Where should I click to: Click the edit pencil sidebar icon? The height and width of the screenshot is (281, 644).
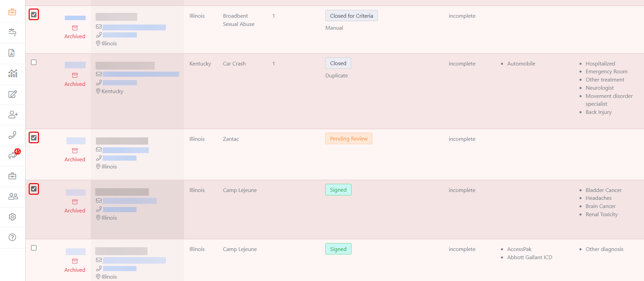12,94
